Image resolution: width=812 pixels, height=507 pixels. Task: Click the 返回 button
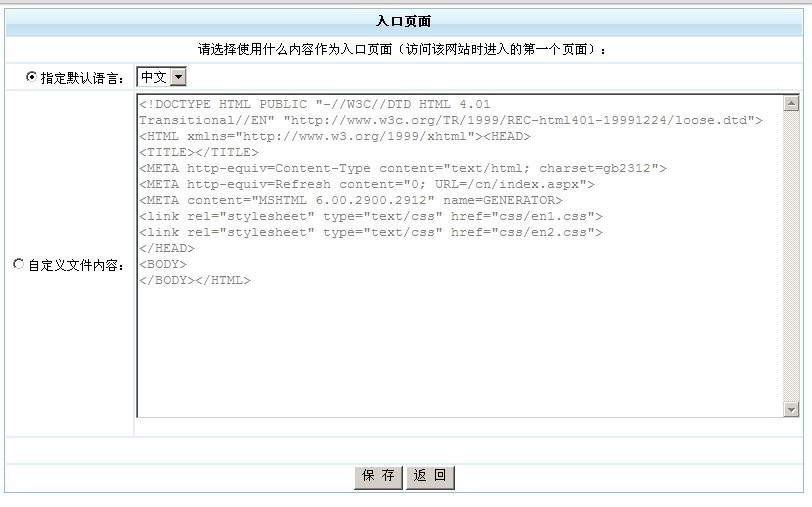tap(430, 477)
